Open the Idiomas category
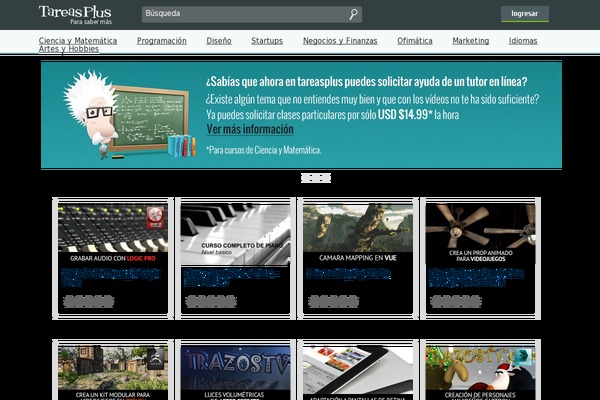The height and width of the screenshot is (400, 600). coord(523,41)
